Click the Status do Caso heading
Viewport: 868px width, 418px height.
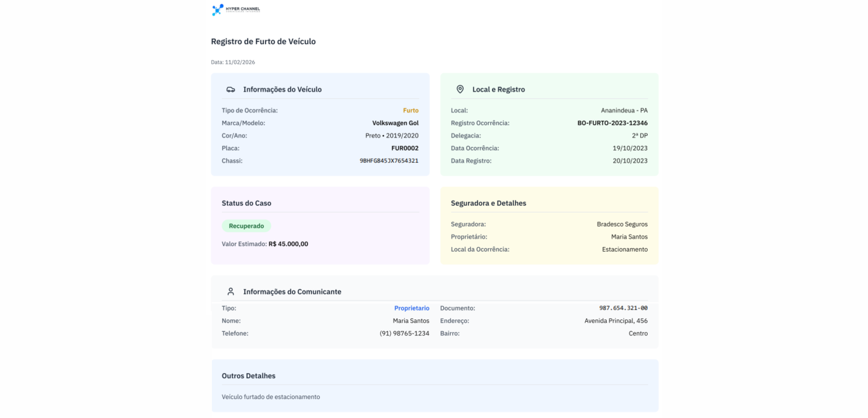coord(246,203)
